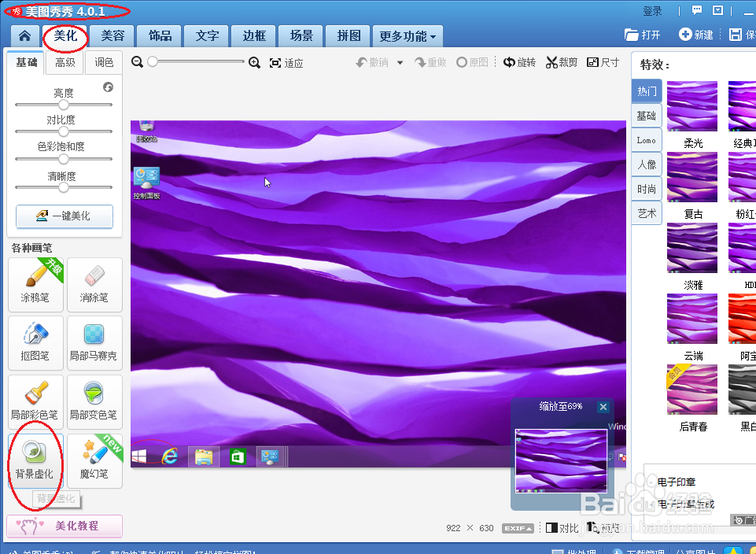756x554 pixels.
Task: Select the 艺术 effects category
Action: click(647, 213)
